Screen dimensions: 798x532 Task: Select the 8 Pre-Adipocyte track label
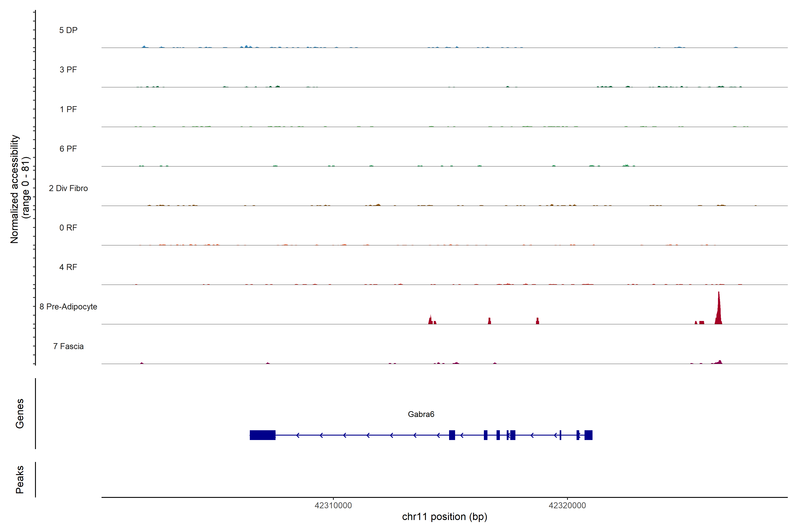[68, 307]
